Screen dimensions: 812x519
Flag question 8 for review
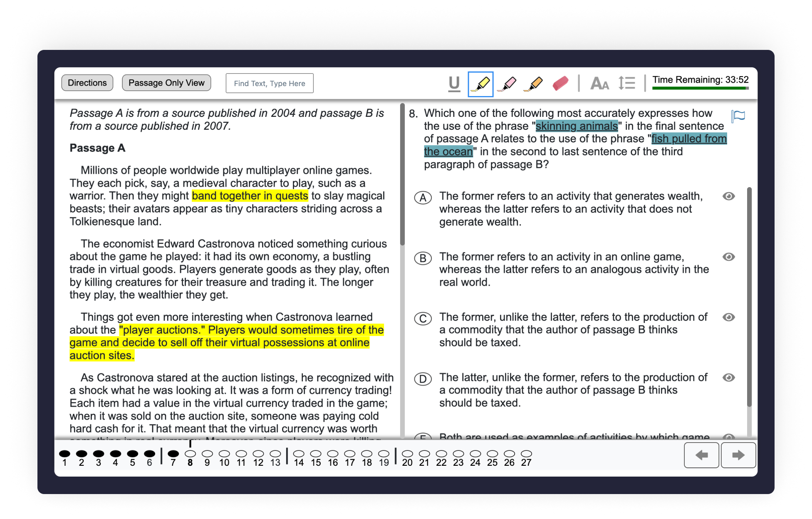click(738, 116)
